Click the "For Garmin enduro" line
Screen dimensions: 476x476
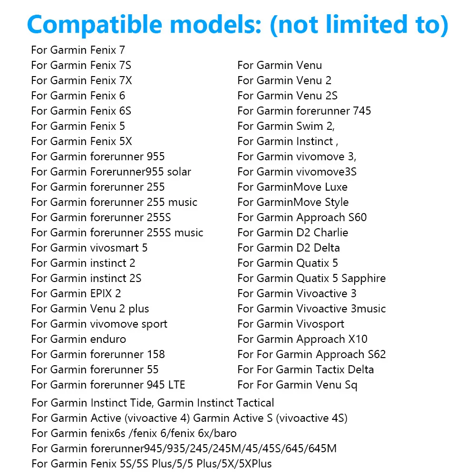(x=78, y=339)
